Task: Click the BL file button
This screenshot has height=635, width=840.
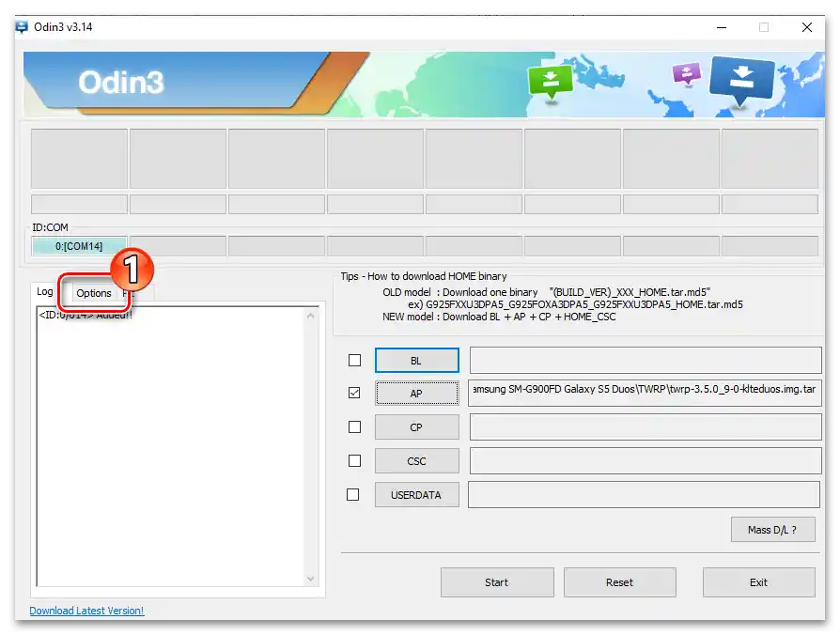Action: (417, 361)
